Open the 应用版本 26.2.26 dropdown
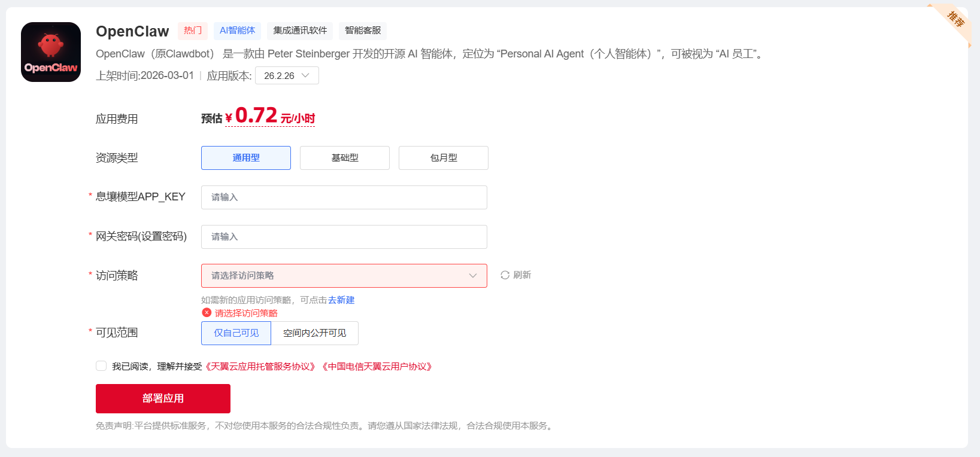This screenshot has height=457, width=980. [x=287, y=75]
